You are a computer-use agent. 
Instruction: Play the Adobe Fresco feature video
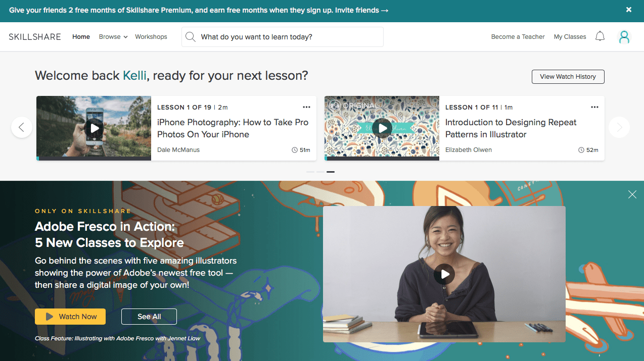pyautogui.click(x=444, y=274)
